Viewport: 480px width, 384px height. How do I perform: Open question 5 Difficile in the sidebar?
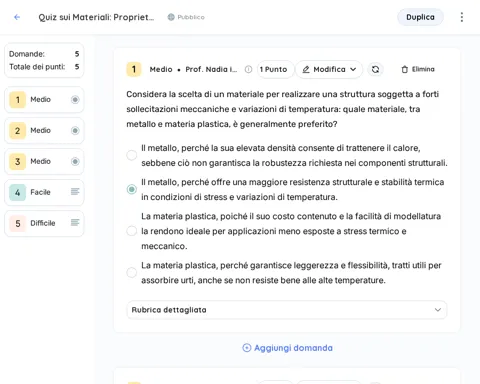pyautogui.click(x=44, y=223)
